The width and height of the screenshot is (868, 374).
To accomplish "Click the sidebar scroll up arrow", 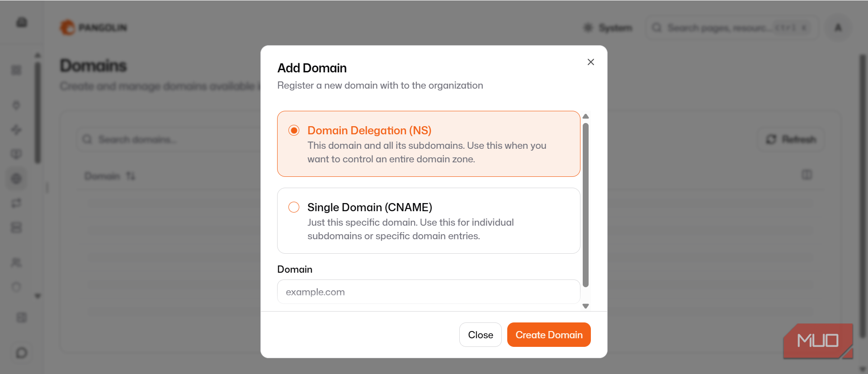I will 38,55.
